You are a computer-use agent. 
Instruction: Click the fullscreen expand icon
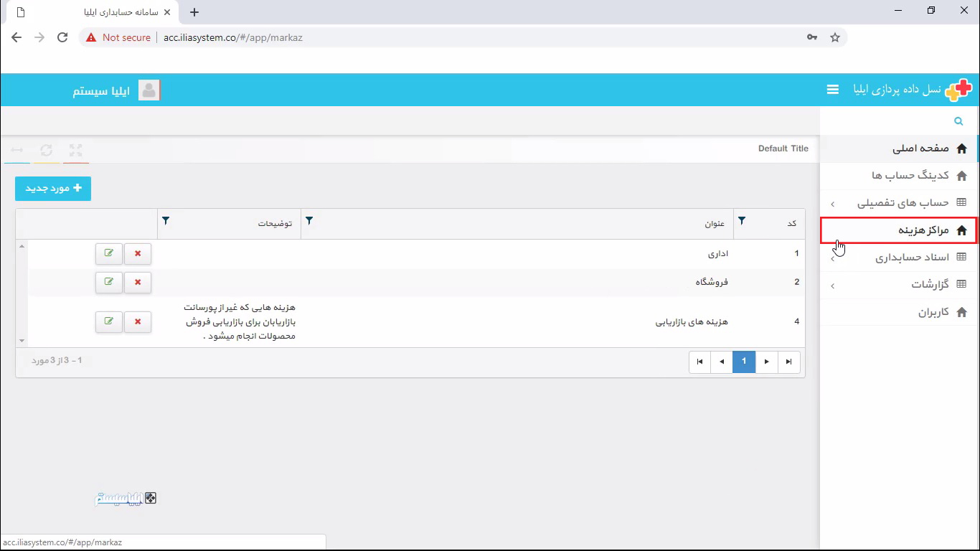76,150
